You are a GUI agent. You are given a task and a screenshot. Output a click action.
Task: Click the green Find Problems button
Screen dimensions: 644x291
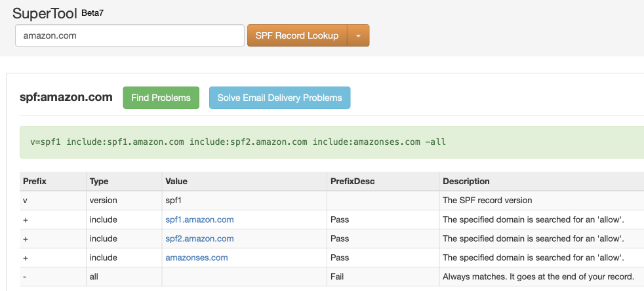[x=161, y=98]
